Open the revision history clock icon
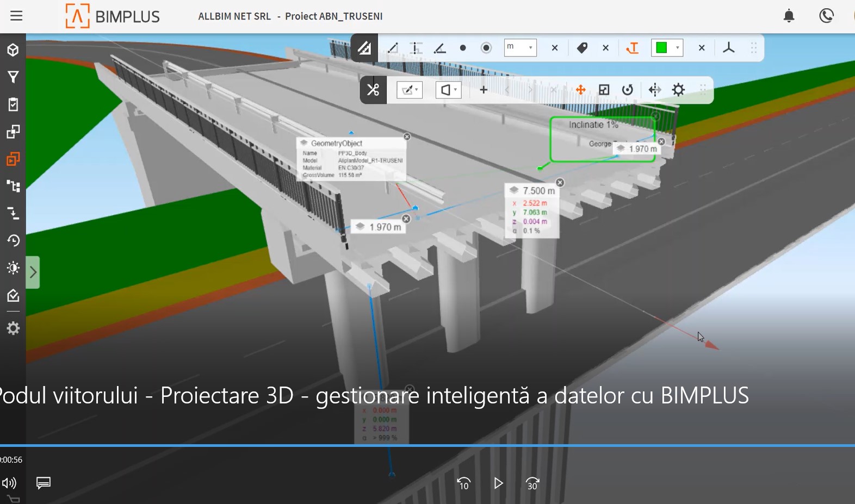 (x=13, y=240)
